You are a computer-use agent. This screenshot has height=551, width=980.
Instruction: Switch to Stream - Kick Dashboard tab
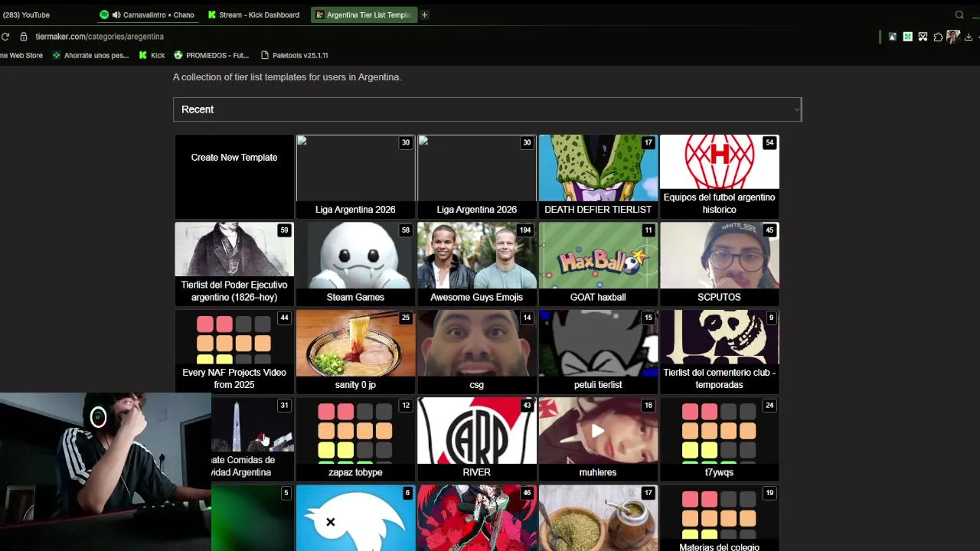click(x=253, y=15)
